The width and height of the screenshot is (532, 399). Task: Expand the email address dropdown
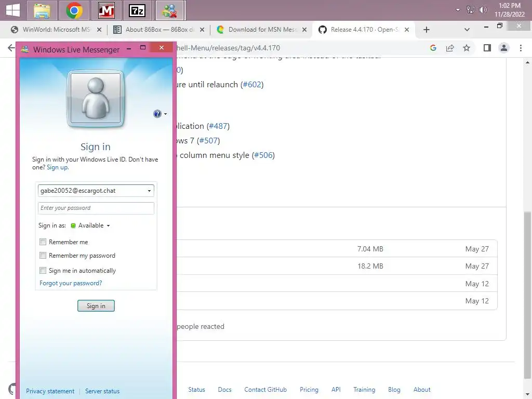coord(149,191)
